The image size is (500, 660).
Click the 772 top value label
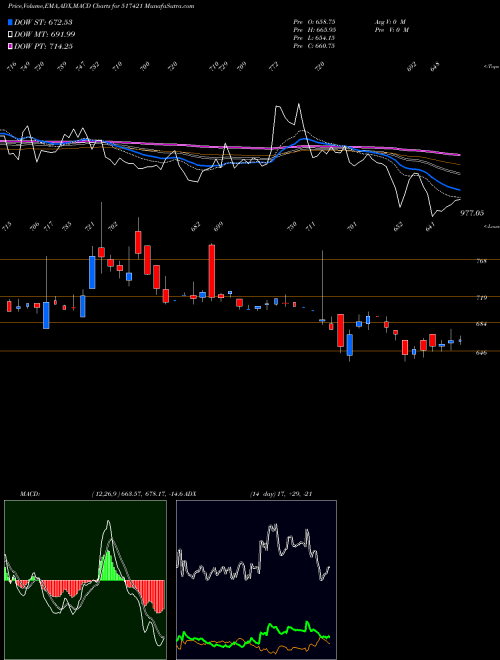274,66
